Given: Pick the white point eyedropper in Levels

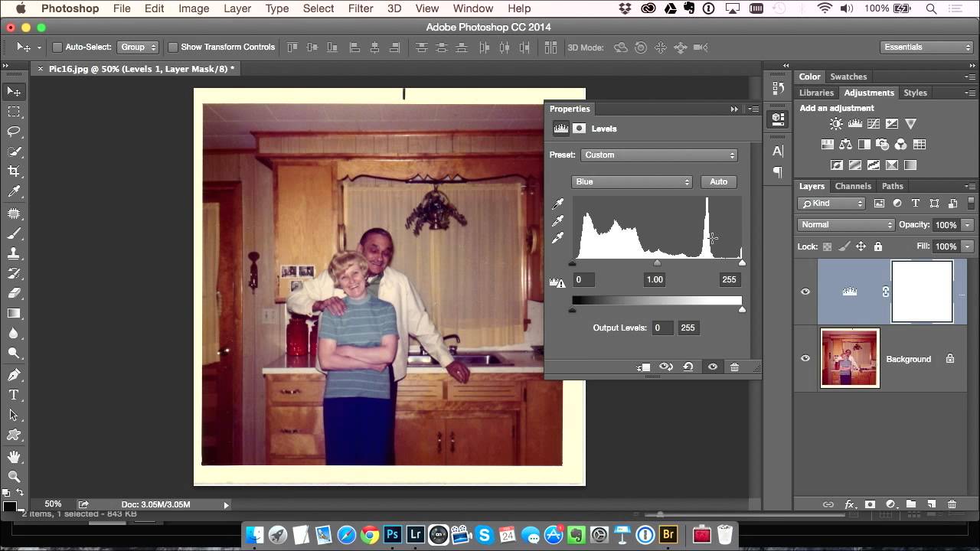Looking at the screenshot, I should 558,238.
